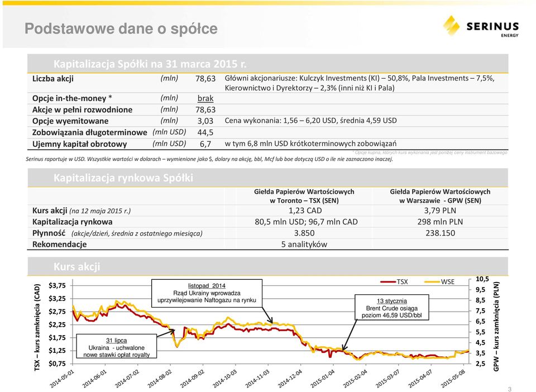Click the 10,5 right axis label
The image size is (536, 392).
(x=482, y=279)
